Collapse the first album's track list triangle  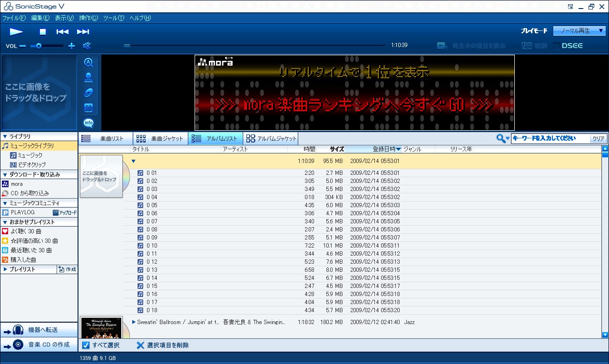tap(133, 161)
